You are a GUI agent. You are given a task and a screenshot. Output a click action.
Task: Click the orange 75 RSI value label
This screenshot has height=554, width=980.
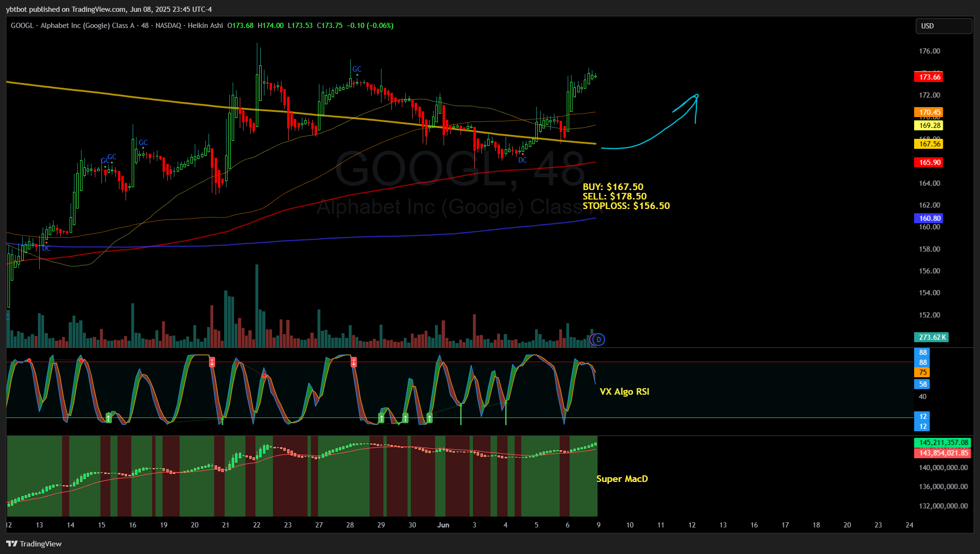(x=922, y=372)
